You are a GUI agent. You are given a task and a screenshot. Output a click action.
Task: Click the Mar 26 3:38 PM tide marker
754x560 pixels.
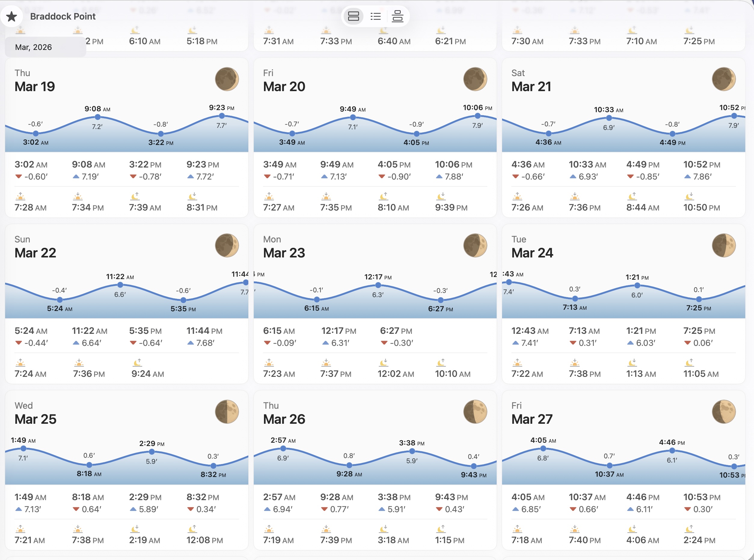pos(412,451)
